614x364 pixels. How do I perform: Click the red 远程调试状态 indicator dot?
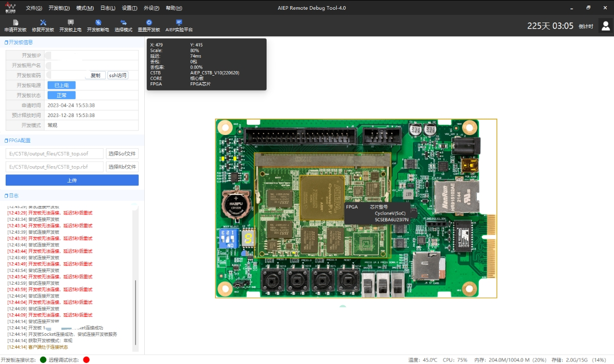[86, 360]
